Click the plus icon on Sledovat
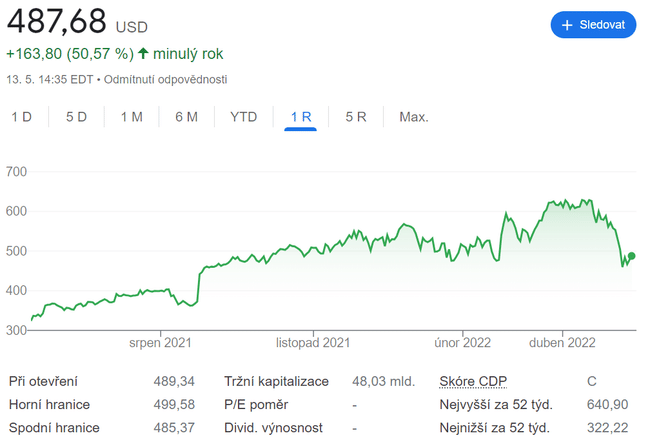This screenshot has width=650, height=448. (x=567, y=25)
